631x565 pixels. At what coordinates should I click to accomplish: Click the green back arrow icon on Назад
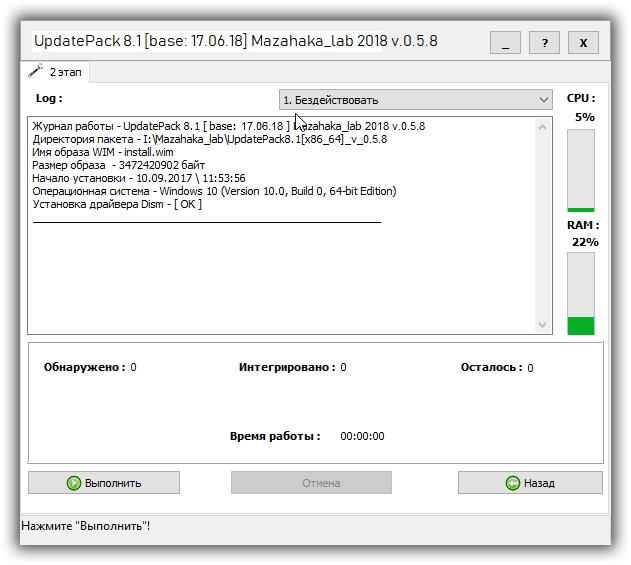coord(513,483)
